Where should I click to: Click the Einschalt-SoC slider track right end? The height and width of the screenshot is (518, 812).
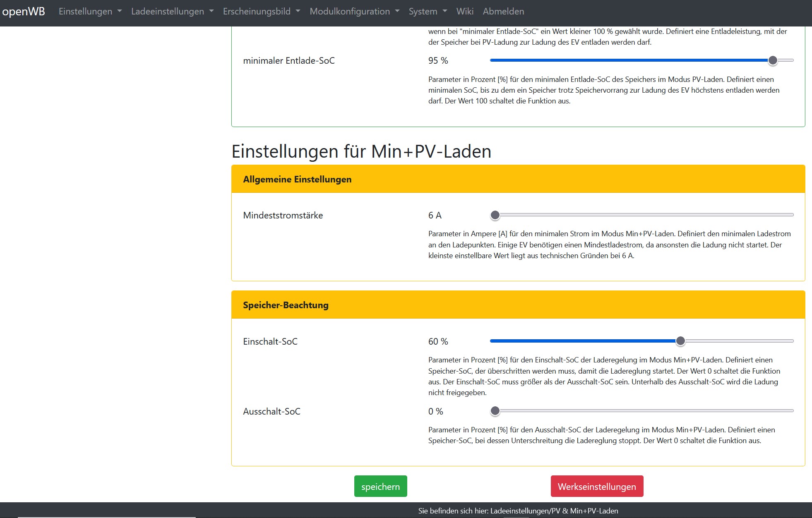click(790, 341)
